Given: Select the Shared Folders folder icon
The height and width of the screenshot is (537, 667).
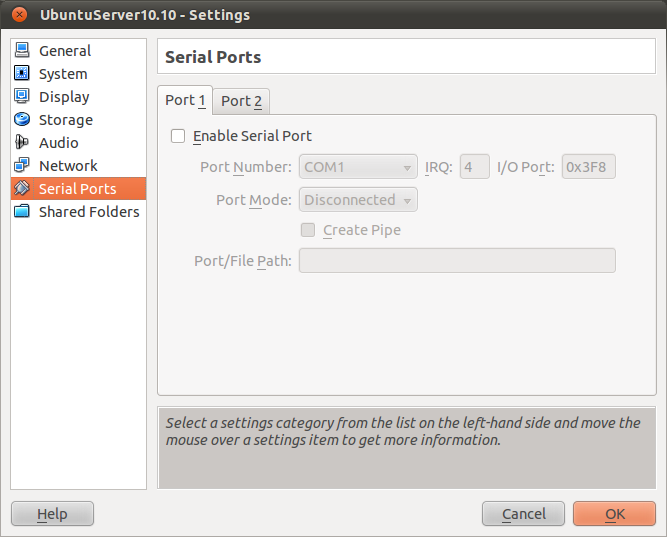Looking at the screenshot, I should coord(22,212).
